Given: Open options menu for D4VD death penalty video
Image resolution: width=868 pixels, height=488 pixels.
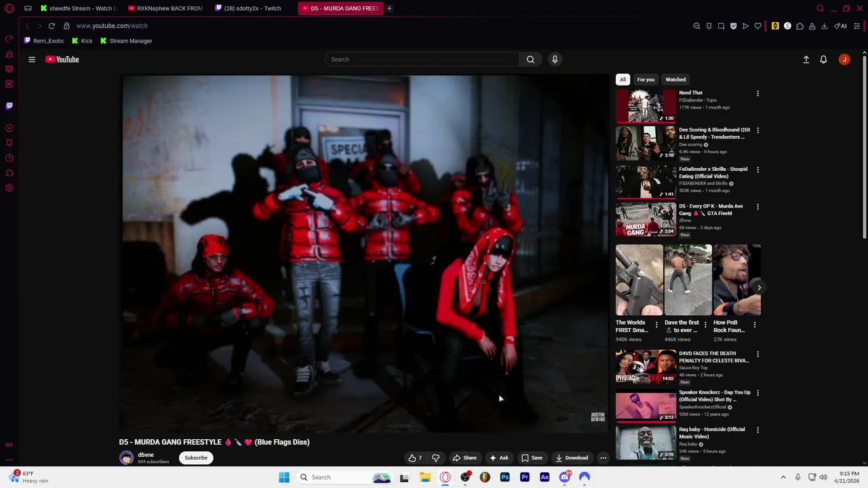Looking at the screenshot, I should [757, 354].
